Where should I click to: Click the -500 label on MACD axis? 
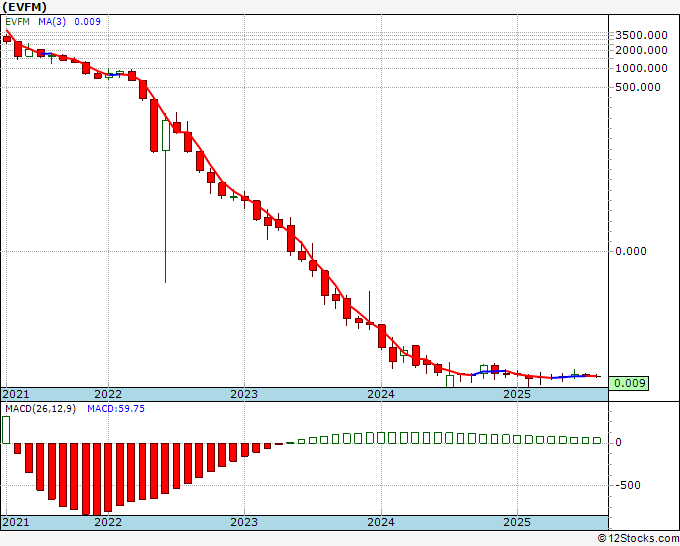628,485
